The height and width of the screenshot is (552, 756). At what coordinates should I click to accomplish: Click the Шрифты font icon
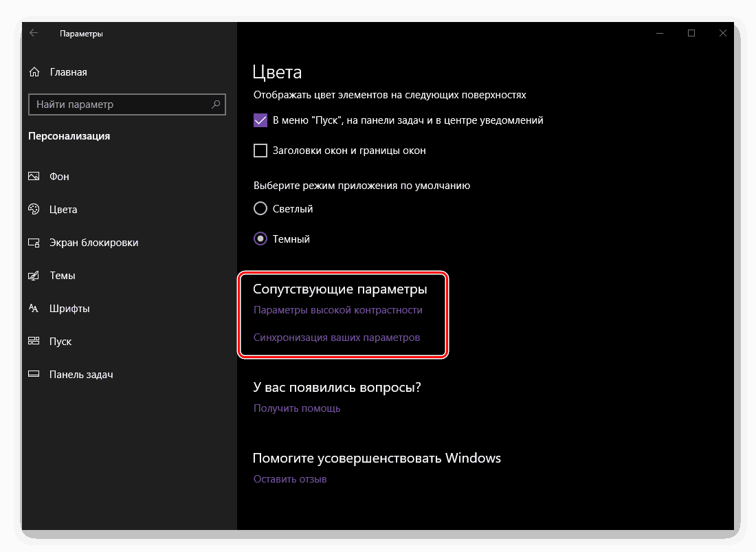click(34, 308)
